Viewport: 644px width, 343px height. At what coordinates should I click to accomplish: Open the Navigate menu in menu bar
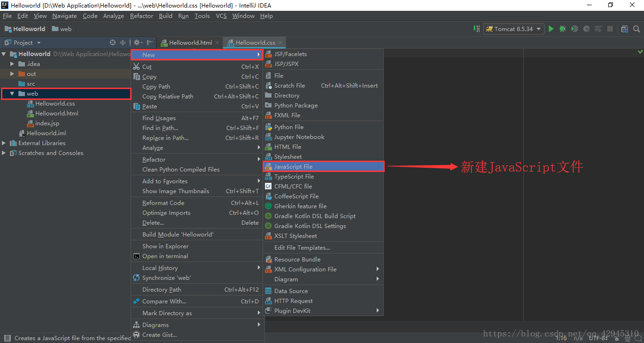pyautogui.click(x=65, y=16)
